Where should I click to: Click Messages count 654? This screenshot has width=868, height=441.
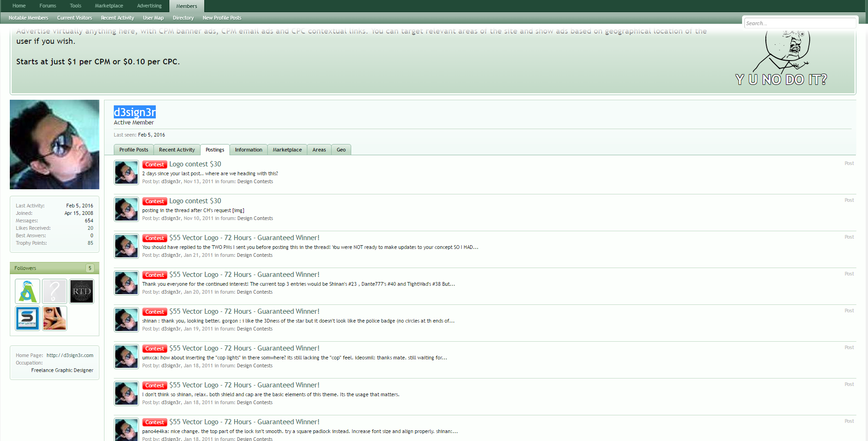(x=89, y=220)
